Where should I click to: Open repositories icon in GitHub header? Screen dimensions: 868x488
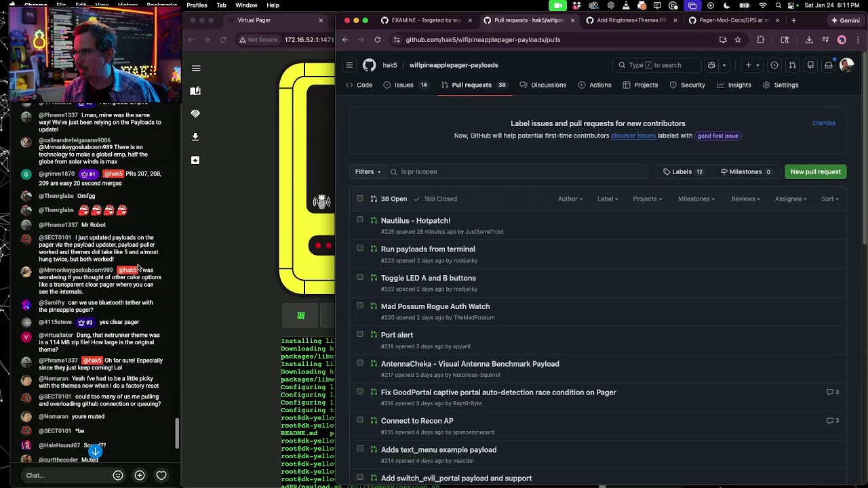[810, 65]
